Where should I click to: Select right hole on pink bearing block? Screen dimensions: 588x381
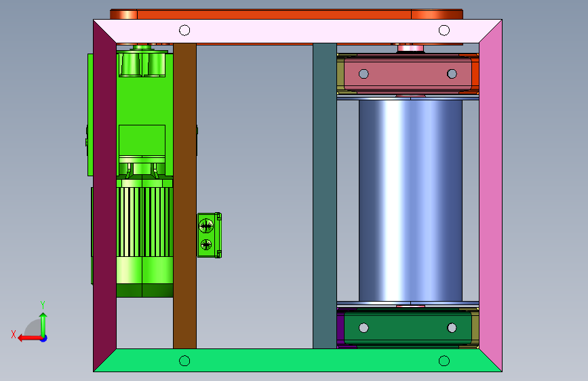(452, 74)
